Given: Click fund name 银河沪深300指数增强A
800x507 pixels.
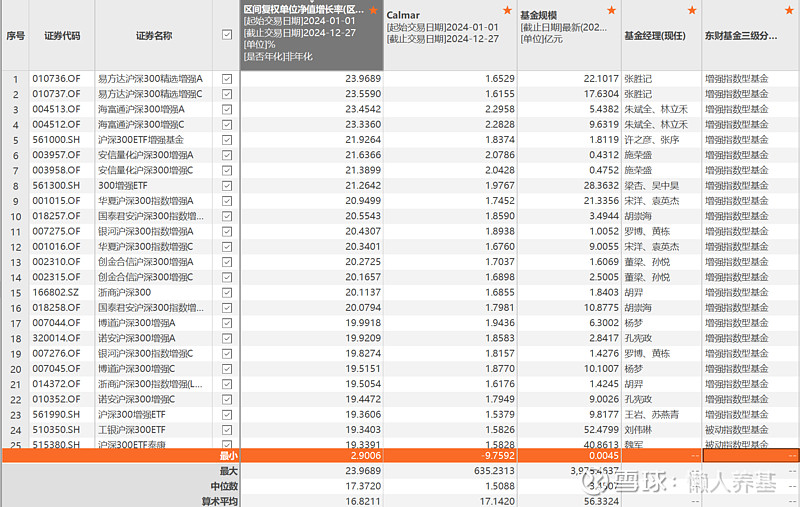Looking at the screenshot, I should pos(145,232).
